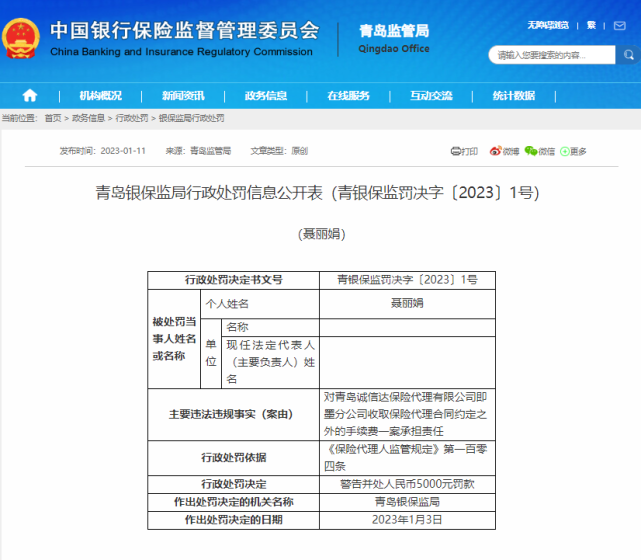The image size is (641, 560).
Task: Select the decision date 2023年1月3日
Action: pos(407,520)
